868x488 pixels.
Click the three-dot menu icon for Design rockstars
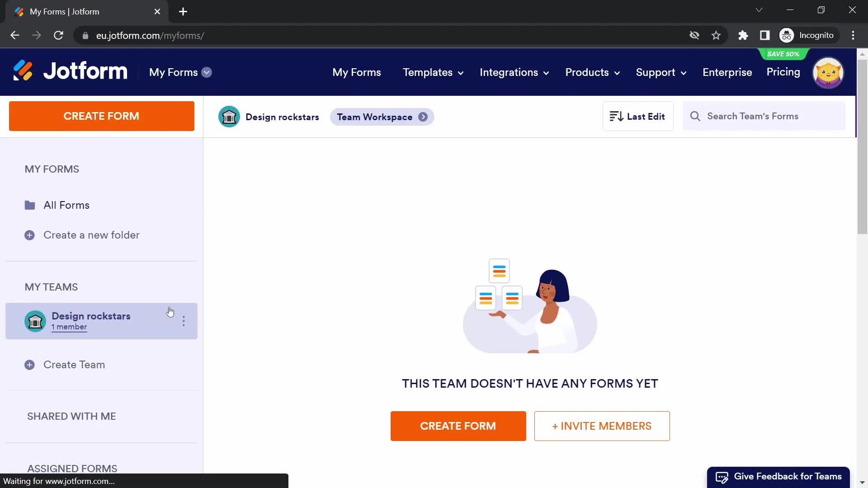(x=184, y=320)
